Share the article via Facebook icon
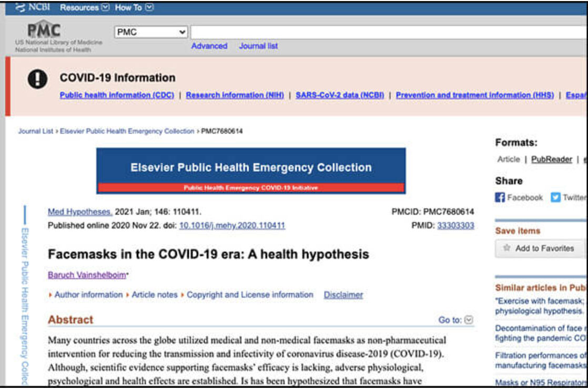 [500, 197]
